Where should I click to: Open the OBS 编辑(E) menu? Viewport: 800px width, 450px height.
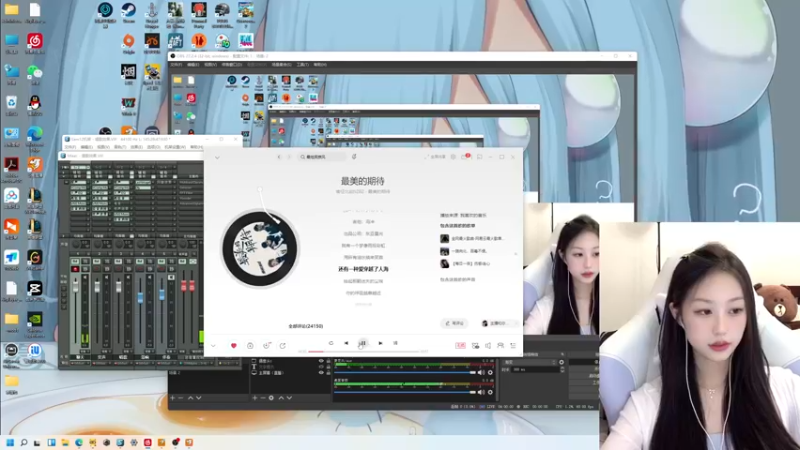(x=193, y=65)
